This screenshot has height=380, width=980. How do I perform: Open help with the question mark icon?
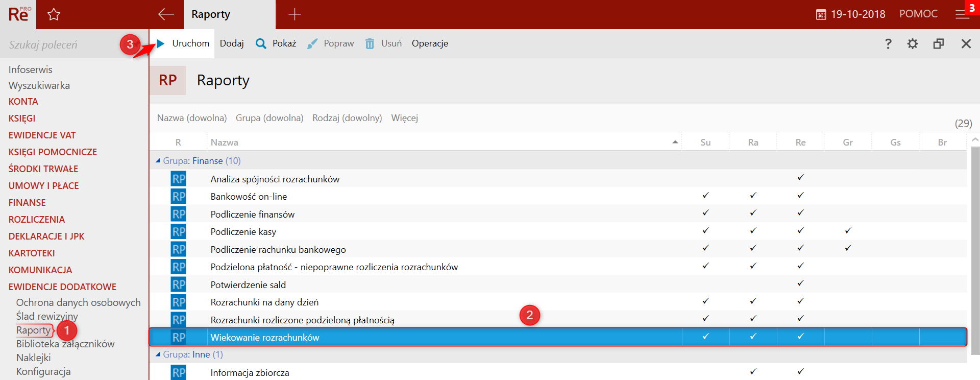tap(888, 43)
